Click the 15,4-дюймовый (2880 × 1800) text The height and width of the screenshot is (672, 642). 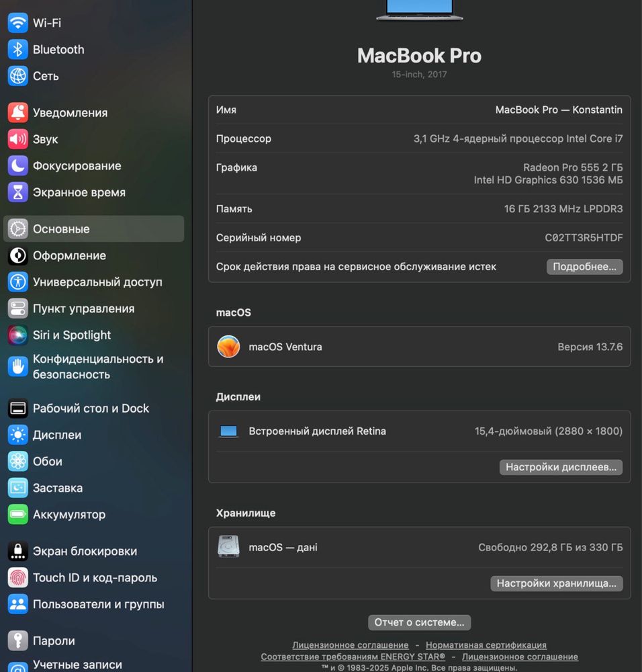click(x=549, y=431)
